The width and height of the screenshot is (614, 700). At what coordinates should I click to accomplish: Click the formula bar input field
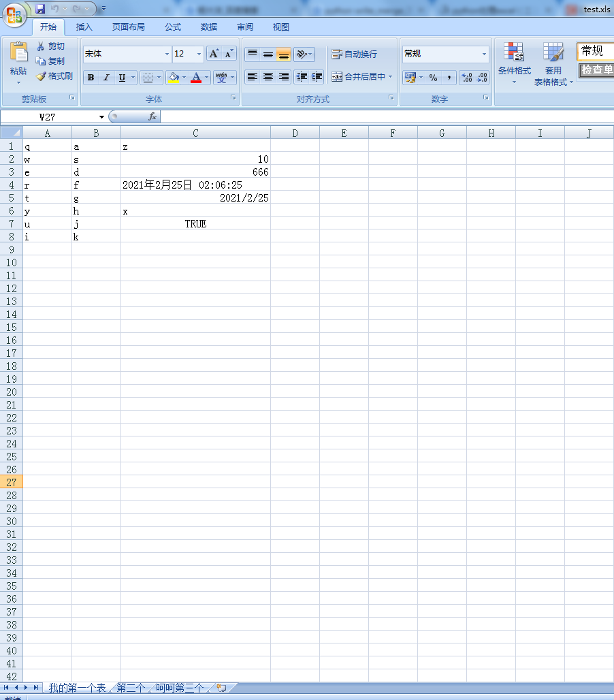(387, 117)
